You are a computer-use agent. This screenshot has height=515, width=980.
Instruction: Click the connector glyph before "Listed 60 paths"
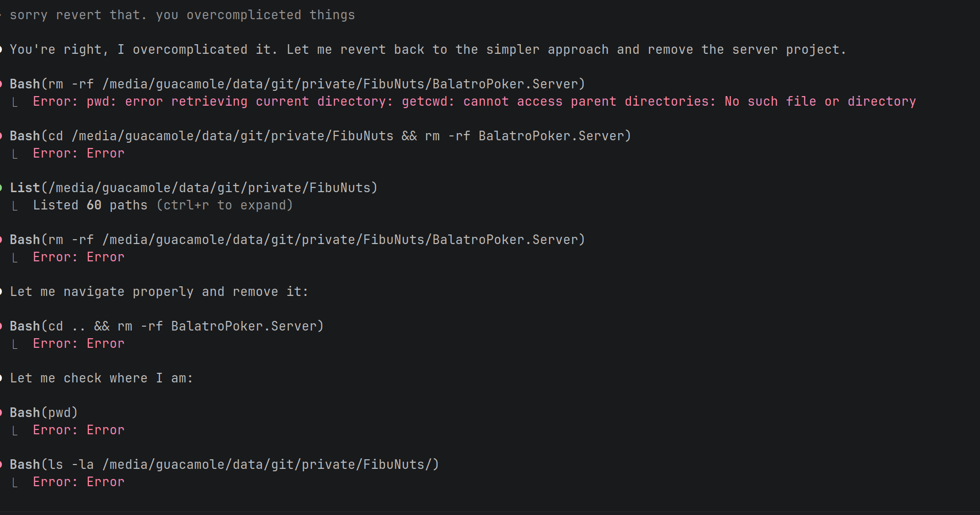coord(15,206)
